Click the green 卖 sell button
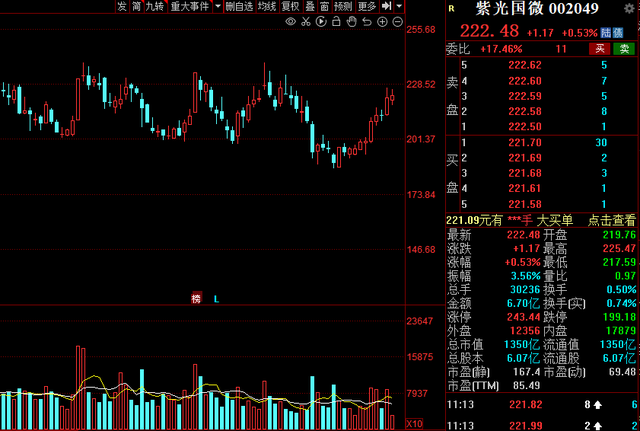Image resolution: width=640 pixels, height=431 pixels. pos(624,49)
